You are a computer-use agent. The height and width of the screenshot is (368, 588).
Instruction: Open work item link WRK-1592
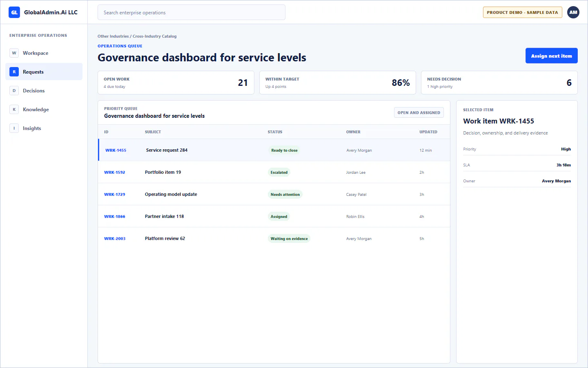[x=114, y=173]
